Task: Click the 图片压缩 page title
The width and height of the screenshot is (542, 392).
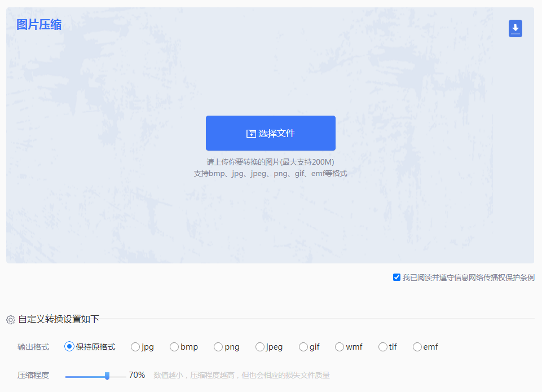Action: click(x=38, y=24)
